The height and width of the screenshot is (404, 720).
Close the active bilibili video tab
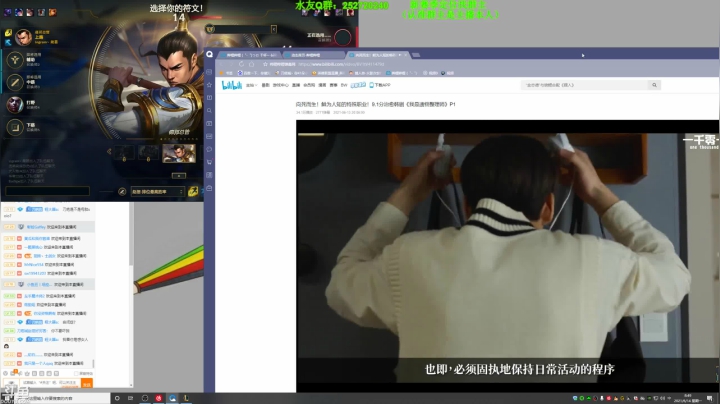[x=405, y=55]
